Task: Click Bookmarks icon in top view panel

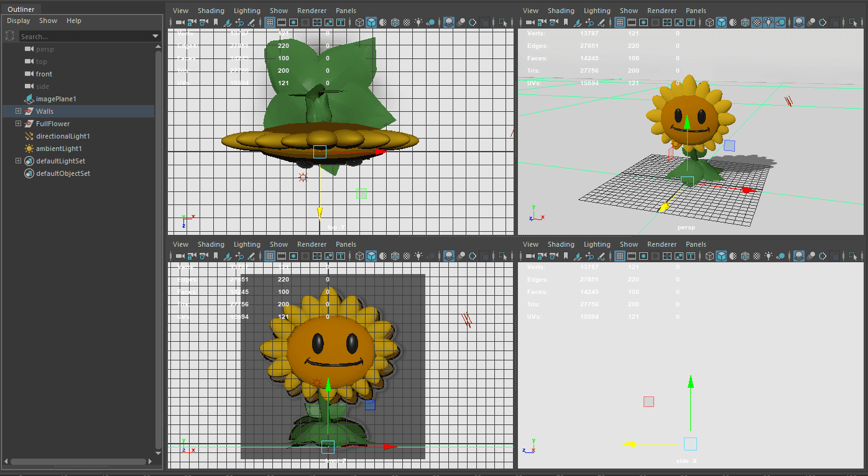Action: tap(215, 22)
